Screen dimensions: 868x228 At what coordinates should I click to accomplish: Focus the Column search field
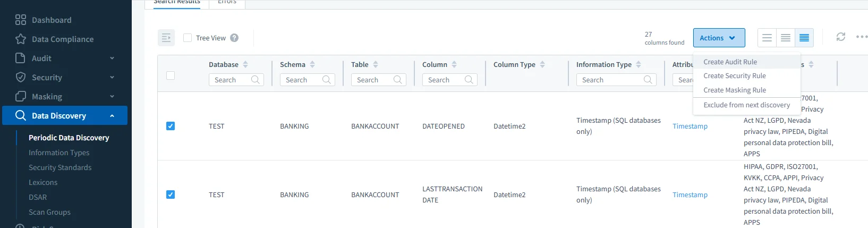point(450,80)
